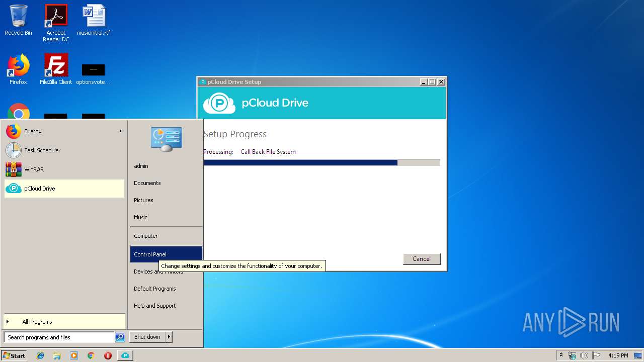Click pCloud Drive cloud logo in header

(x=219, y=103)
